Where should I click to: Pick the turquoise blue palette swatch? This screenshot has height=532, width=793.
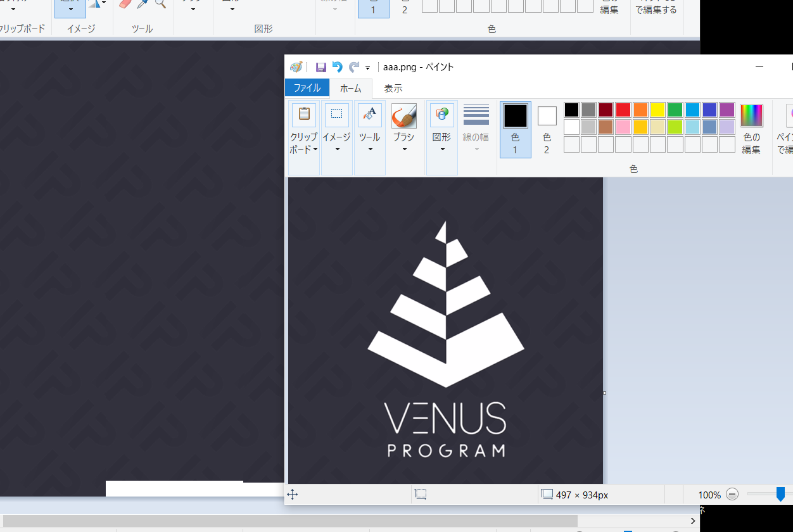tap(692, 110)
